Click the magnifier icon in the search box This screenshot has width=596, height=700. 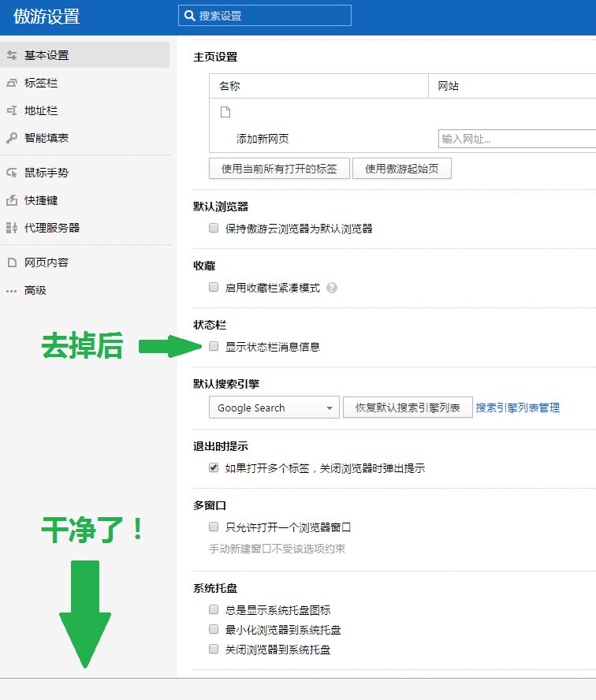pyautogui.click(x=189, y=16)
